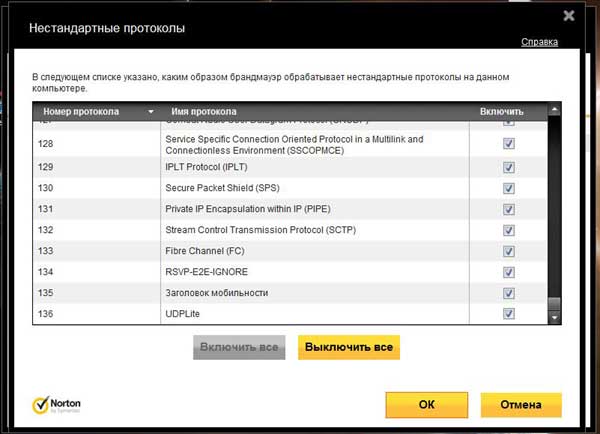Click the scrollbar down arrow of the list

556,316
